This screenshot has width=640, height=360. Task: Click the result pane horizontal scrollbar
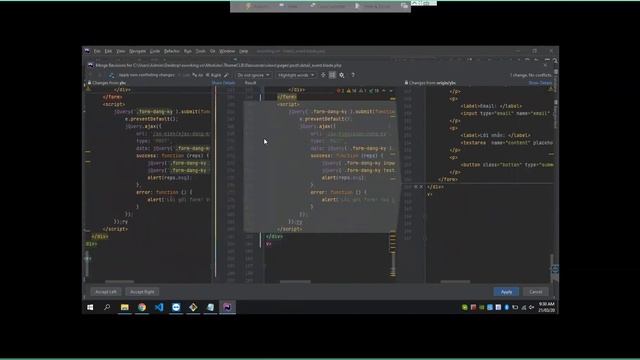pos(295,282)
